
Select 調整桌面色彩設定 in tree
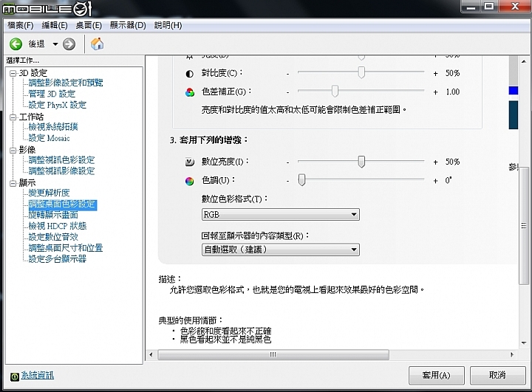tap(62, 204)
